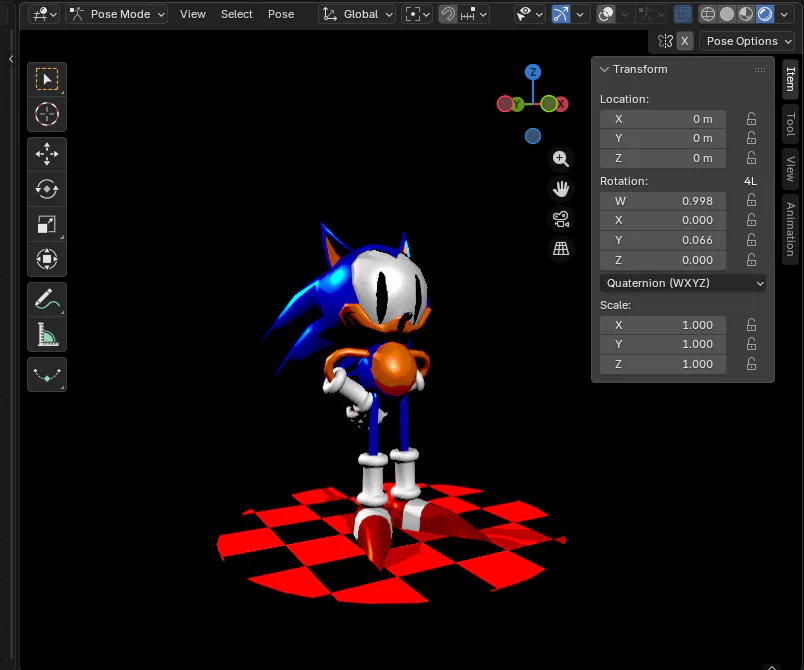Click the blue Z axis gizmo
The height and width of the screenshot is (670, 804).
[533, 72]
